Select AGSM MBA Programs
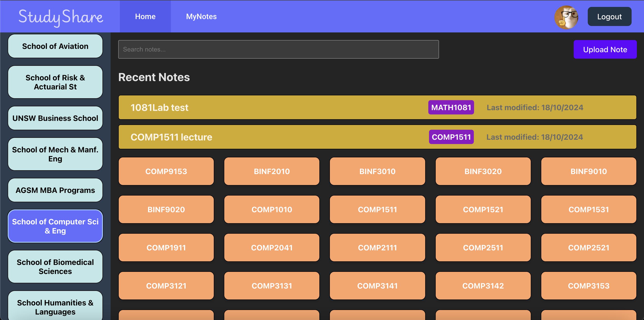The image size is (644, 320). (x=55, y=190)
